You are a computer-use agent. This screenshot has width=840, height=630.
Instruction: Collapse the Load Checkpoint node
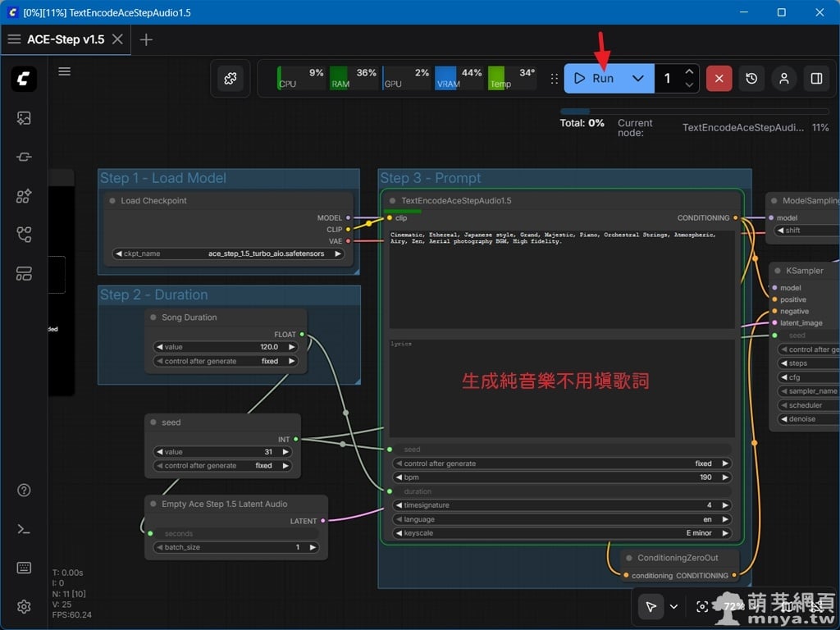click(x=112, y=201)
